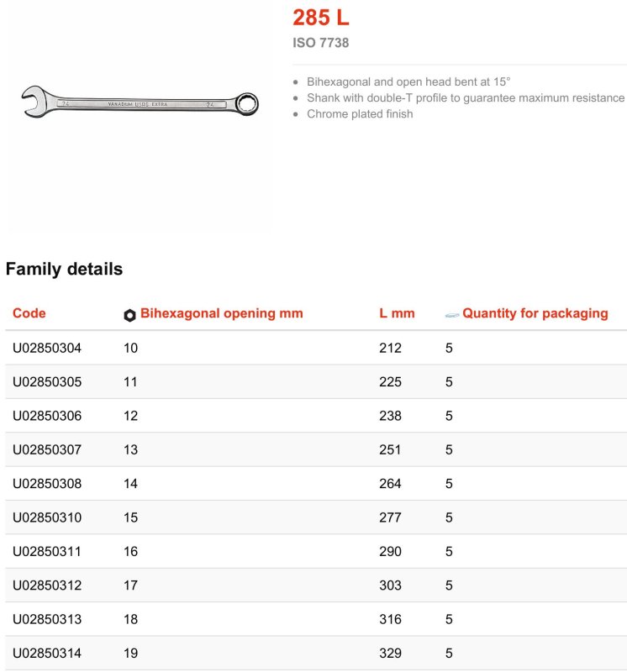The height and width of the screenshot is (672, 627).
Task: Click the L mm column header
Action: click(397, 313)
